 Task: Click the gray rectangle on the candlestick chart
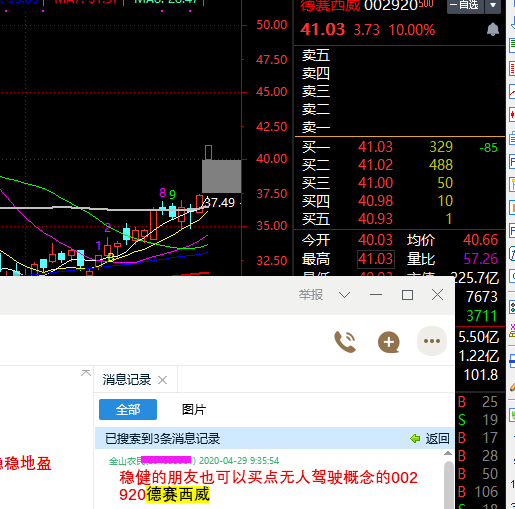[x=222, y=176]
